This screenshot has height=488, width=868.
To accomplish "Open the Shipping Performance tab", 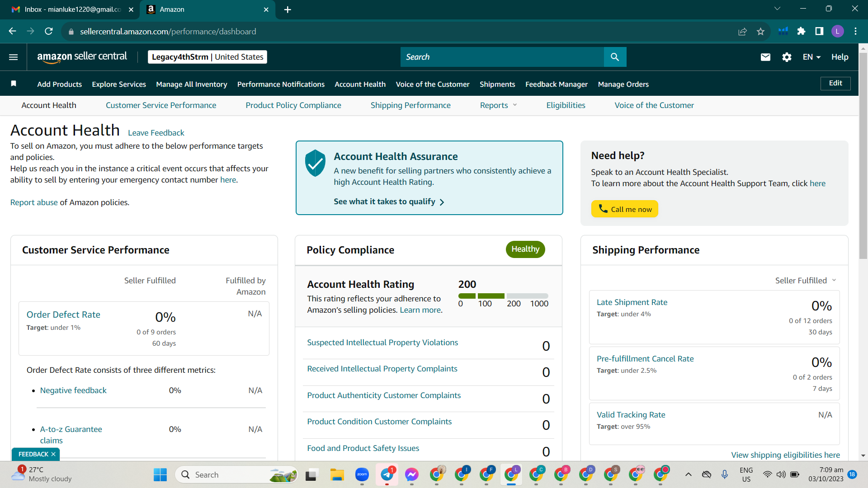I will (x=410, y=105).
